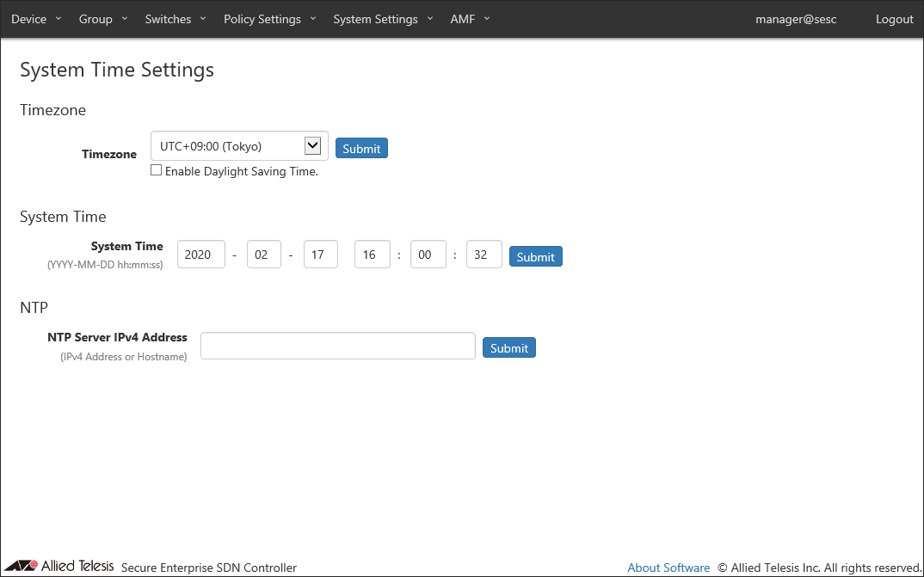
Task: Enable Daylight Saving Time checkbox
Action: 156,170
